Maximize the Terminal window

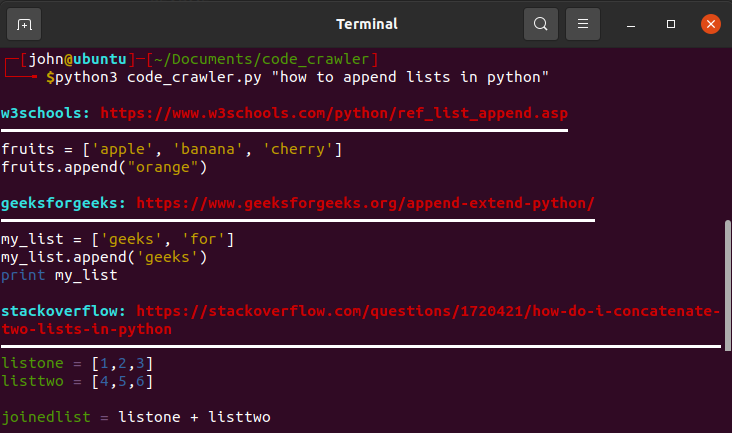pyautogui.click(x=671, y=24)
